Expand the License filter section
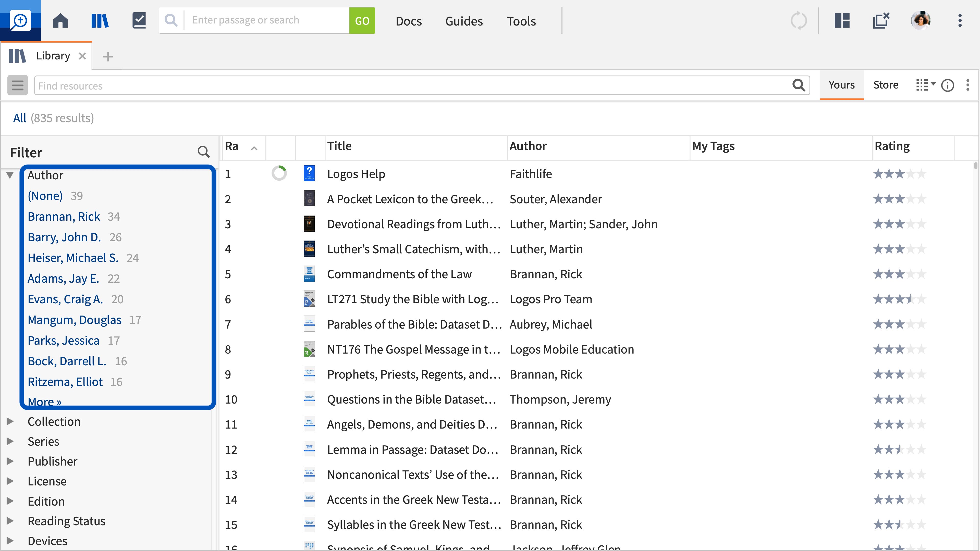This screenshot has width=980, height=551. [x=10, y=481]
